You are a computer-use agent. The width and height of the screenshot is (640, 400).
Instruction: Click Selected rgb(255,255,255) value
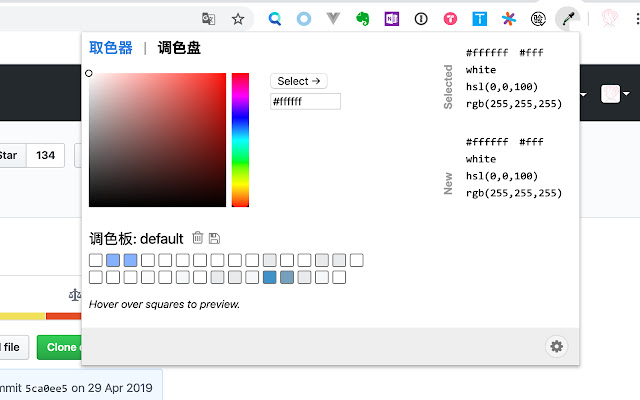tap(514, 104)
